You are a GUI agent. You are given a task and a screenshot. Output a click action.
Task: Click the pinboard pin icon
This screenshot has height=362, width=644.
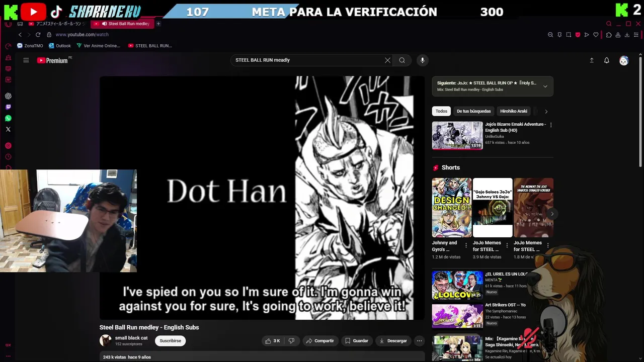pos(559,35)
